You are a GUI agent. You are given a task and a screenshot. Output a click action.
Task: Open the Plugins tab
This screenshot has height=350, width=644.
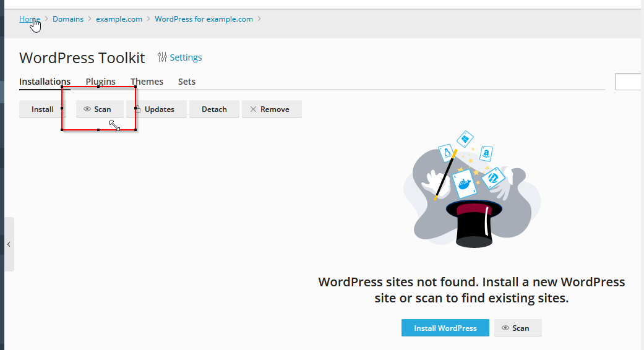pyautogui.click(x=100, y=82)
